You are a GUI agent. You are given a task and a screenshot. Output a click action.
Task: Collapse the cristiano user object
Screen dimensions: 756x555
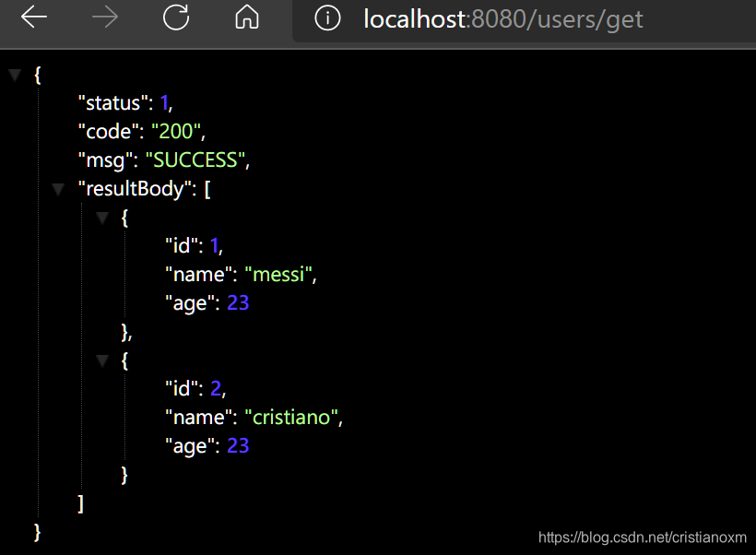(102, 360)
